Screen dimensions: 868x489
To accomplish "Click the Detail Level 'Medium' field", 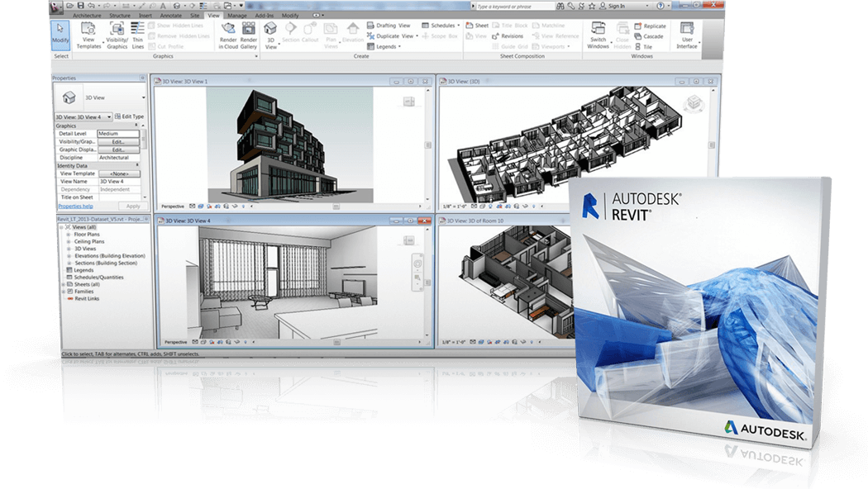I will click(x=118, y=133).
